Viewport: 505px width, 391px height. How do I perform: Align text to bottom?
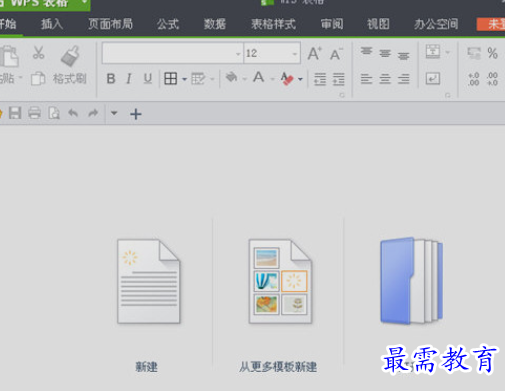point(403,56)
